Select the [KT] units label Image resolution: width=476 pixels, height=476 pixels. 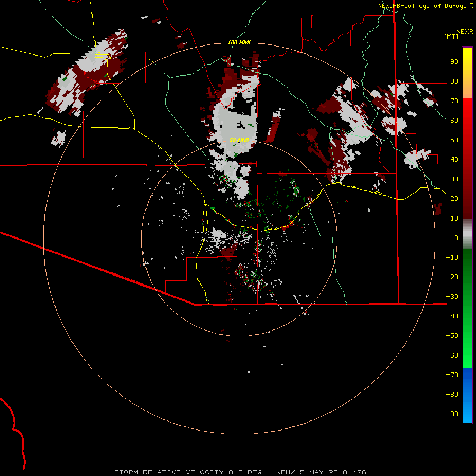(452, 37)
